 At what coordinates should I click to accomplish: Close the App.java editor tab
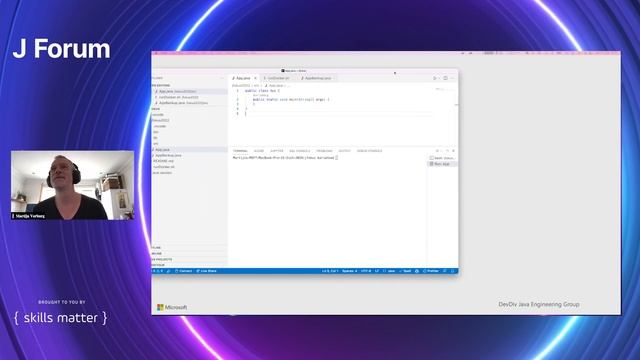(x=256, y=78)
